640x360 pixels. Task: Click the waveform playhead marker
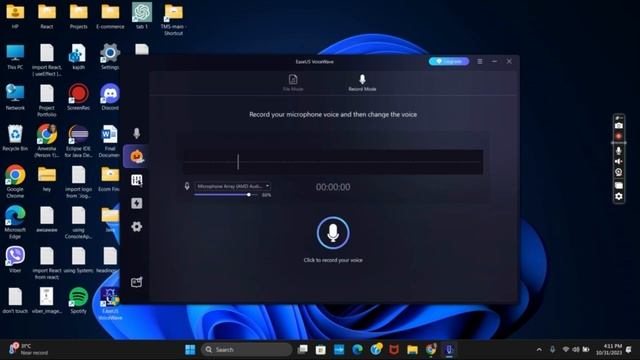click(238, 162)
